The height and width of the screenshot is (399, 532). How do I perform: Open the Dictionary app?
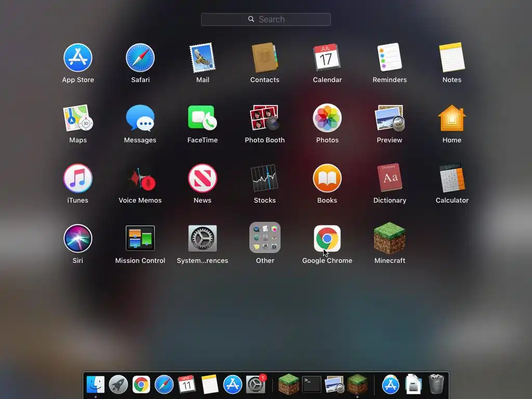click(x=390, y=178)
